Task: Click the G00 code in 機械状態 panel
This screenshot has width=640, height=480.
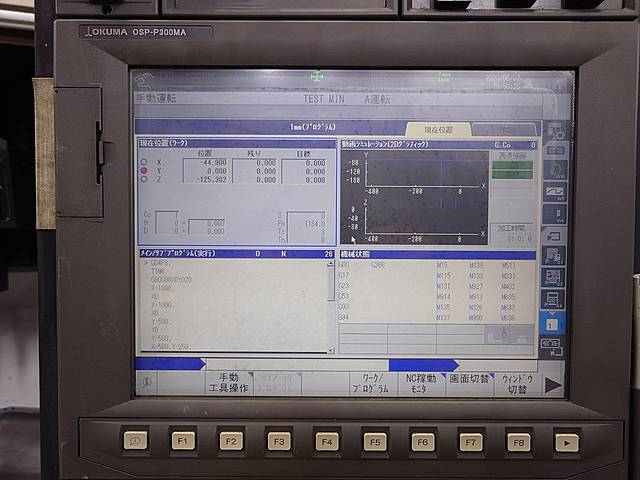Action: tap(344, 265)
